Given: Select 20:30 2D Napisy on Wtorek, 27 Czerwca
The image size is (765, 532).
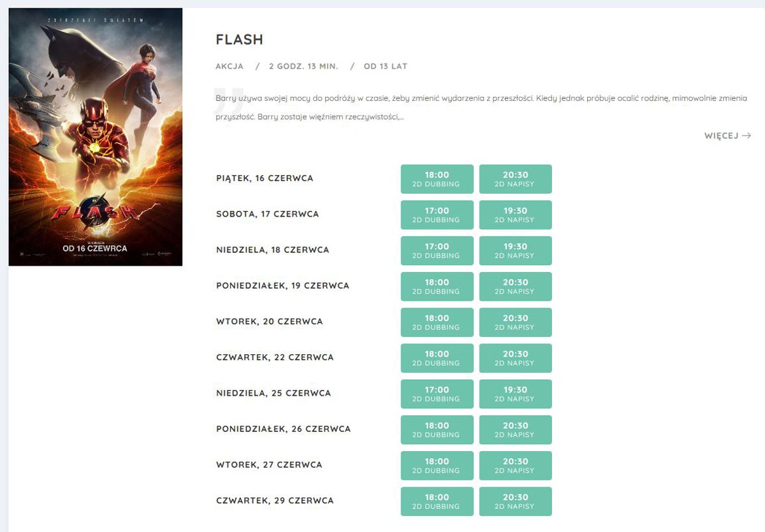Looking at the screenshot, I should click(516, 465).
